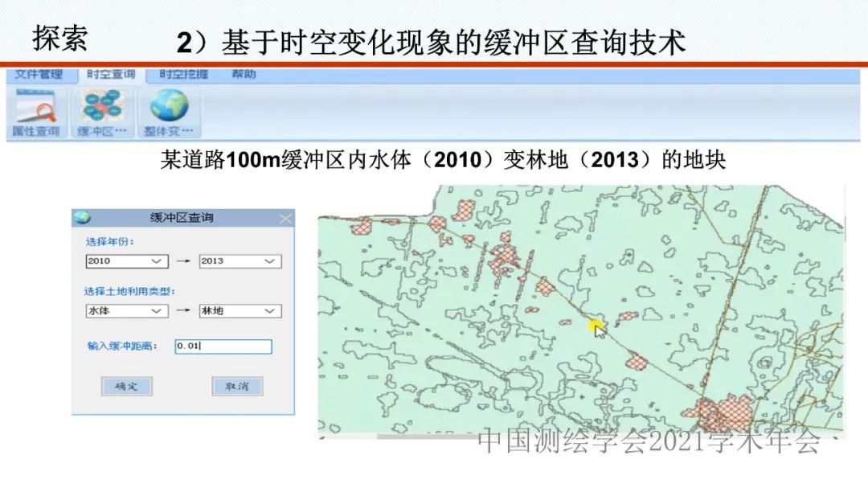Pick the hatched parcel at map's top left
Viewport: 868px width, 488px height.
coord(464,211)
